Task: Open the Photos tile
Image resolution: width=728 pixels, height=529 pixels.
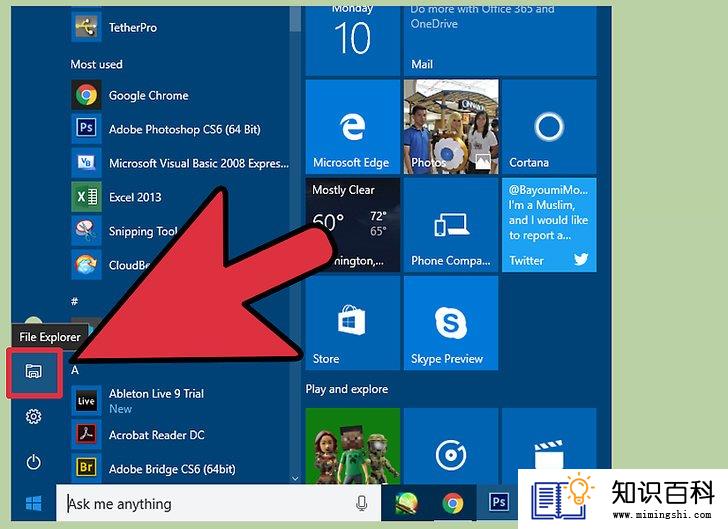Action: click(451, 127)
